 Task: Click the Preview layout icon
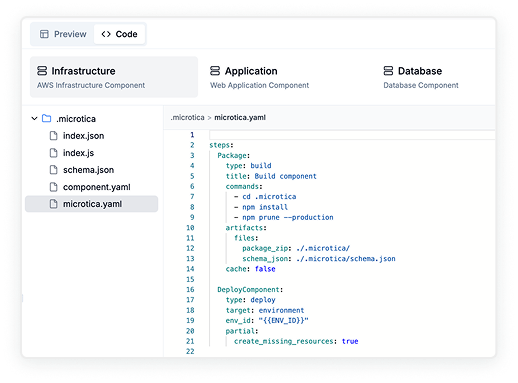(44, 34)
